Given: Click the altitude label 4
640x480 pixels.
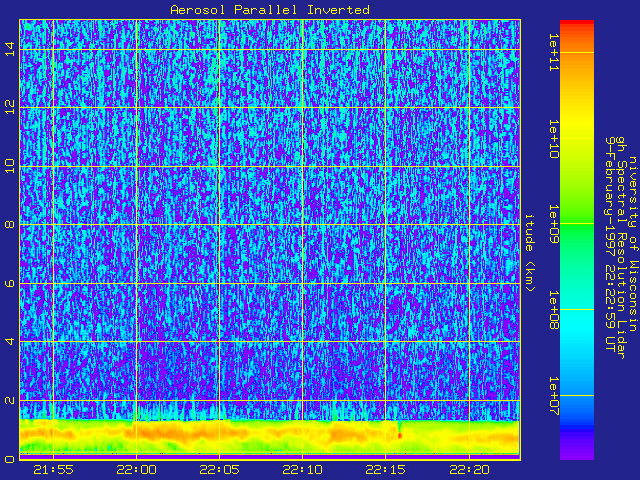Looking at the screenshot, I should click(10, 341).
